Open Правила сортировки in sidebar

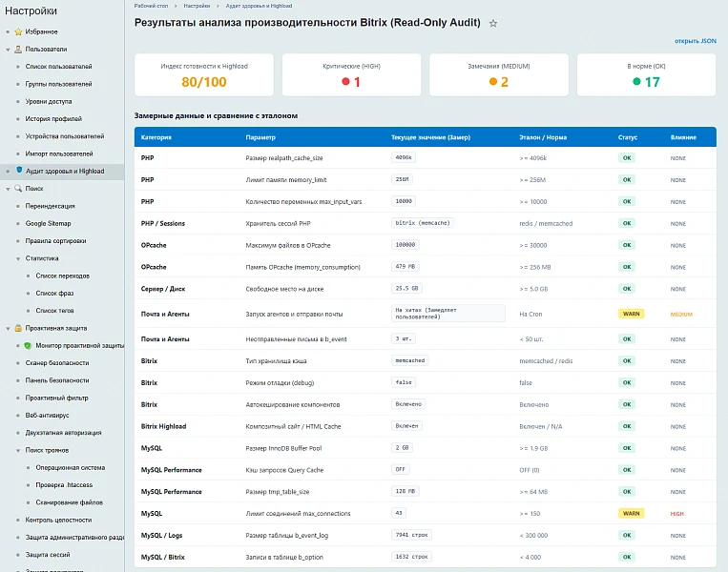[x=55, y=241]
